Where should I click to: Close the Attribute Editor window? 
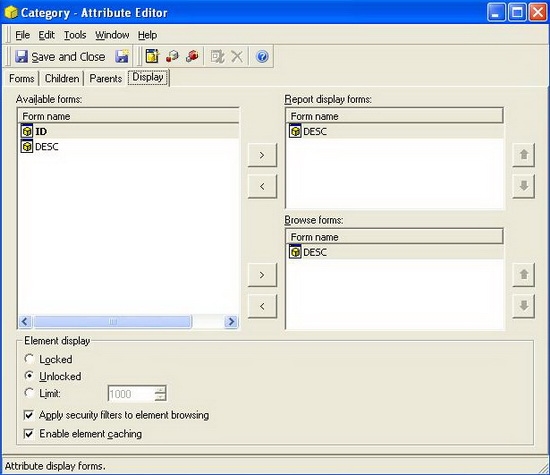tap(538, 13)
